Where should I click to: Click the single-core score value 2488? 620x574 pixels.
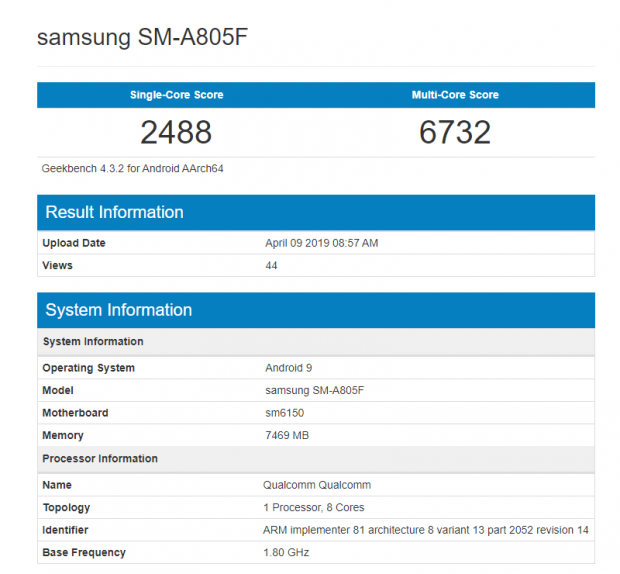point(176,132)
